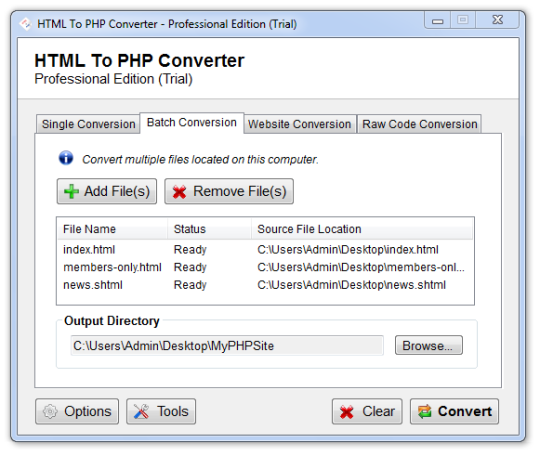Click the gear icon on Options
The height and width of the screenshot is (456, 540).
tap(50, 412)
